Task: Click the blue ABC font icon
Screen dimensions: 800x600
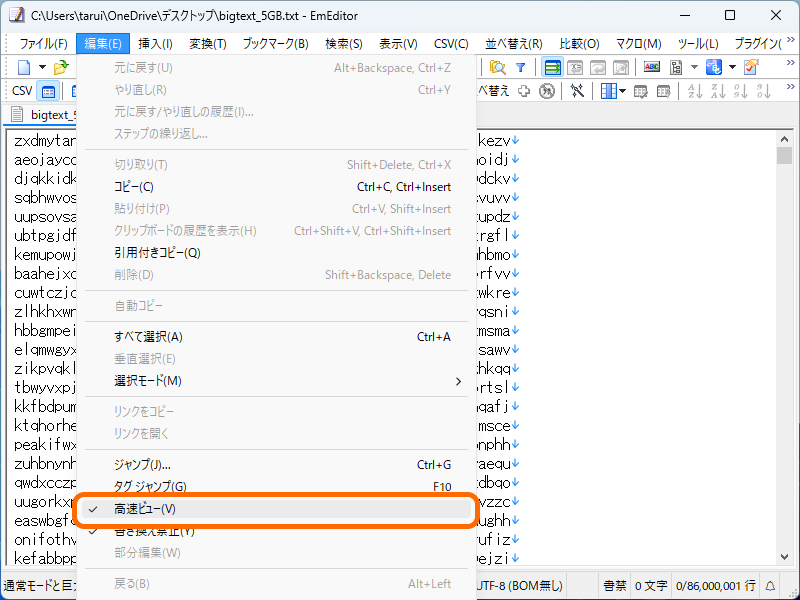Action: click(x=713, y=67)
